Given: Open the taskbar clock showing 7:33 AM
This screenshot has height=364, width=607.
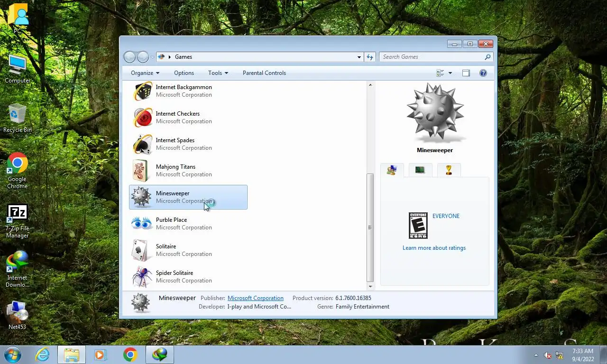Looking at the screenshot, I should (583, 355).
